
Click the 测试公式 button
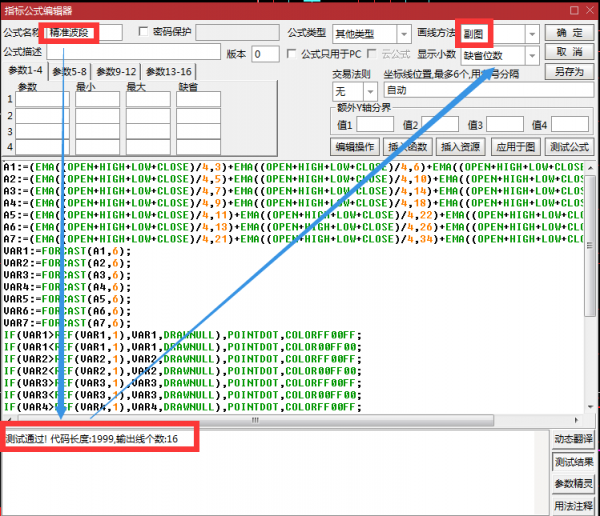click(572, 146)
